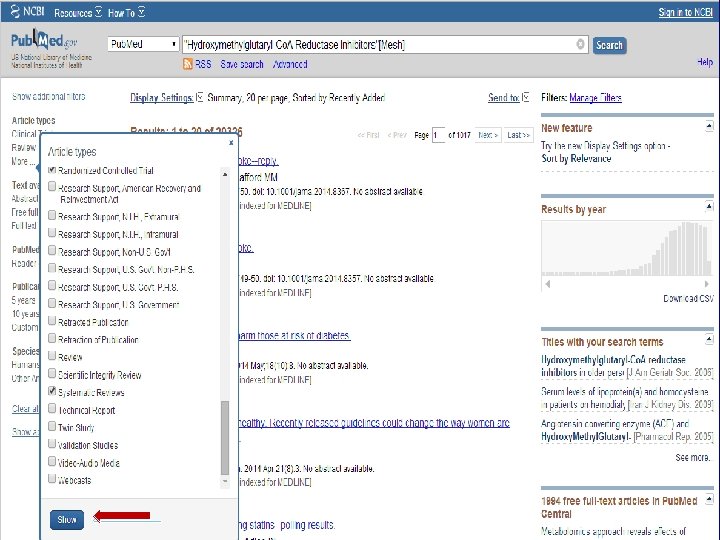
Task: Click the Search button
Action: coord(609,45)
